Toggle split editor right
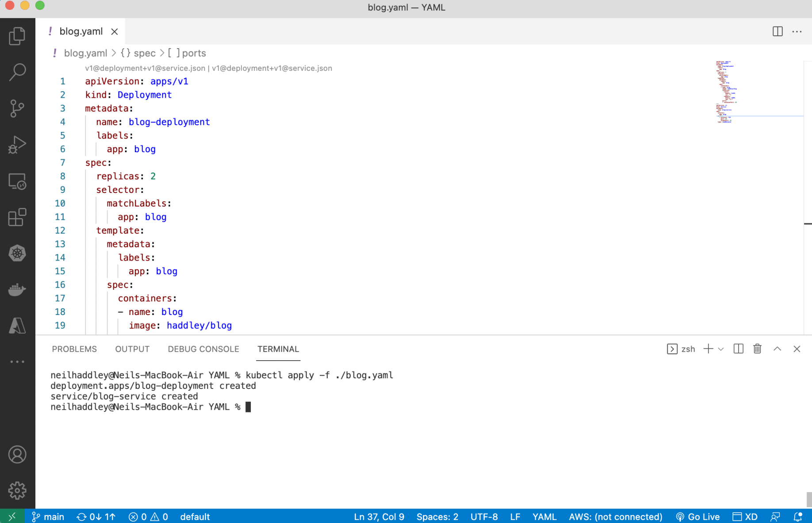Viewport: 812px width, 523px height. click(777, 31)
